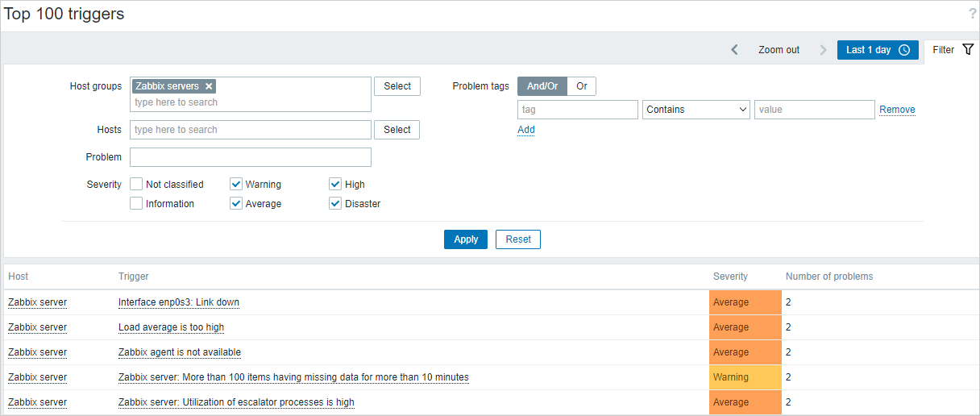Viewport: 980px width, 416px height.
Task: Click Average severity in agent not available row
Action: click(x=745, y=352)
